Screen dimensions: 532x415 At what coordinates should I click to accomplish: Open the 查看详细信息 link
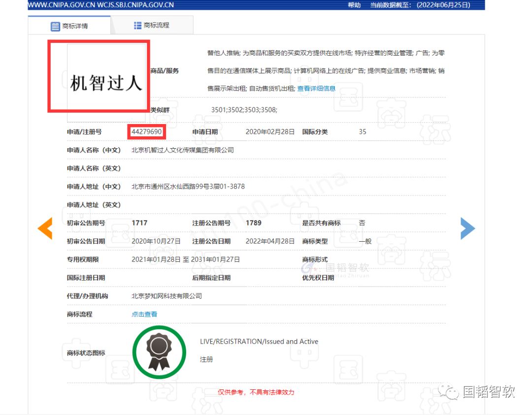coord(316,89)
